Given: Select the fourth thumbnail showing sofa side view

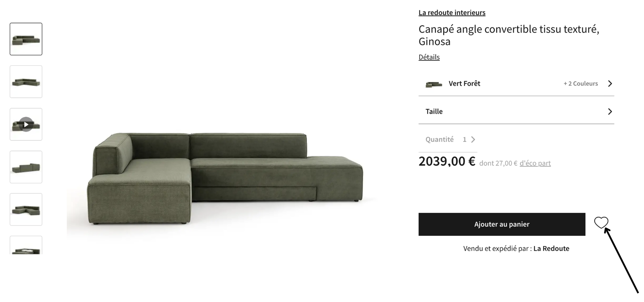Looking at the screenshot, I should pyautogui.click(x=26, y=167).
